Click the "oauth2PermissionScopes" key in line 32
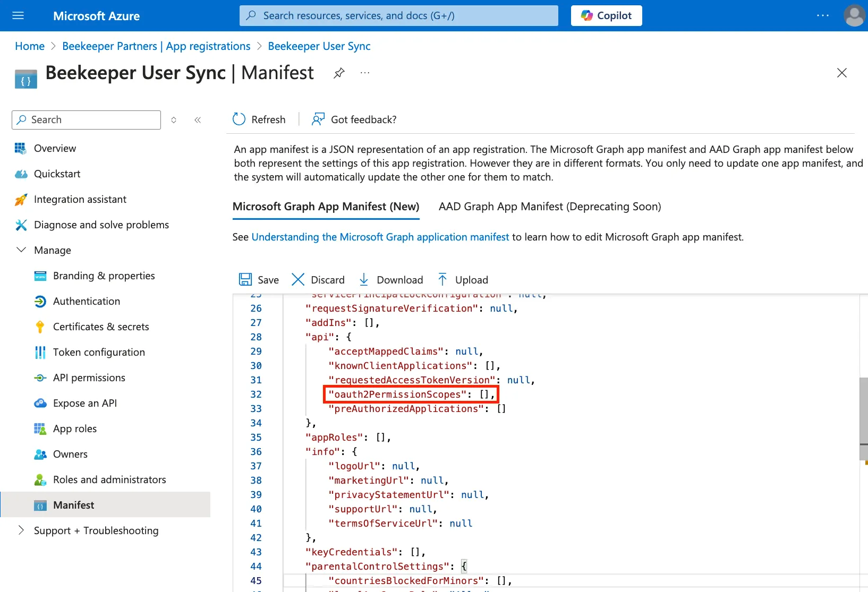Viewport: 868px width, 592px height. click(397, 394)
